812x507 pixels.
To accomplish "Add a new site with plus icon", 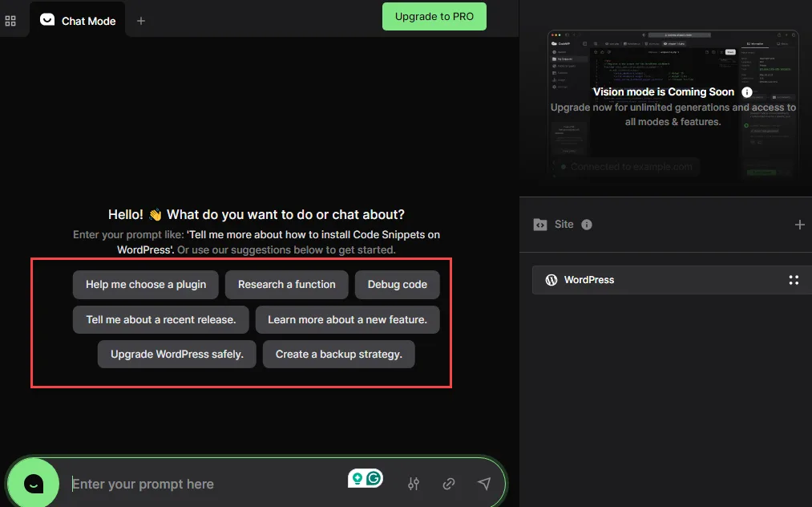I will click(799, 225).
